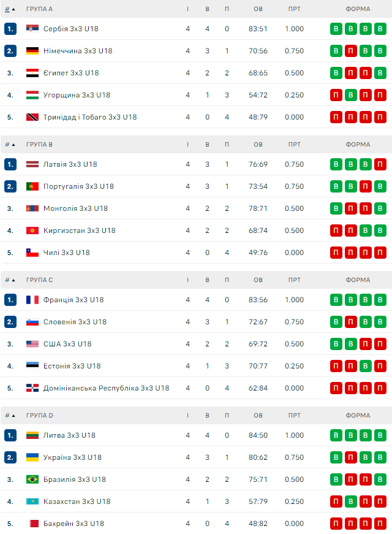
Task: Click Latvia's red П loss form badge
Action: click(380, 164)
